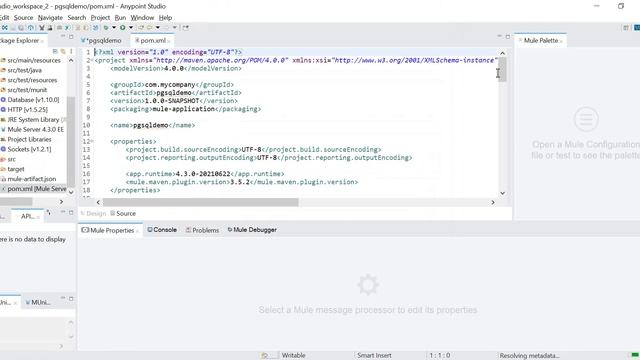Screen dimensions: 640x360
Task: Open Package Explorer view menu (three dots)
Action: pyautogui.click(x=71, y=51)
